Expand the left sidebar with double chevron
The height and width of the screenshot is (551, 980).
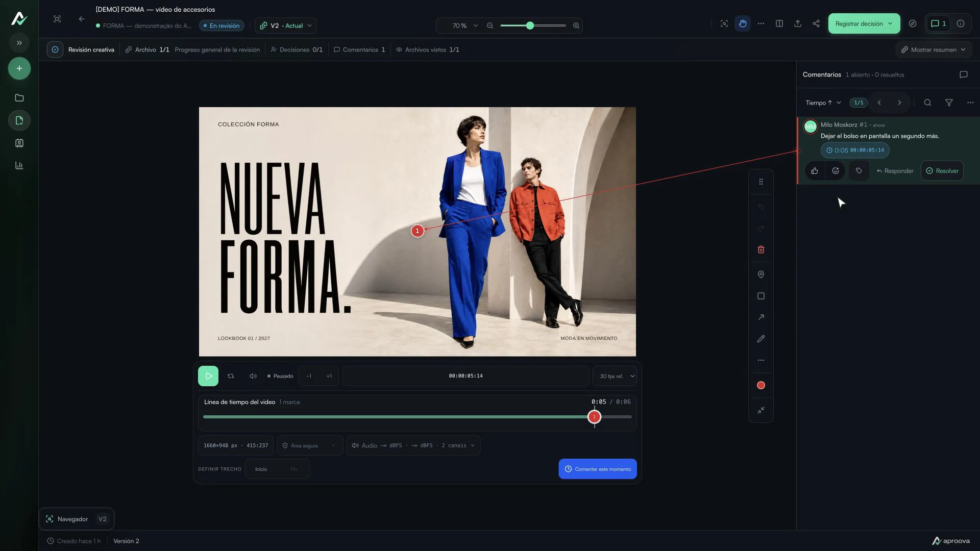click(x=19, y=43)
